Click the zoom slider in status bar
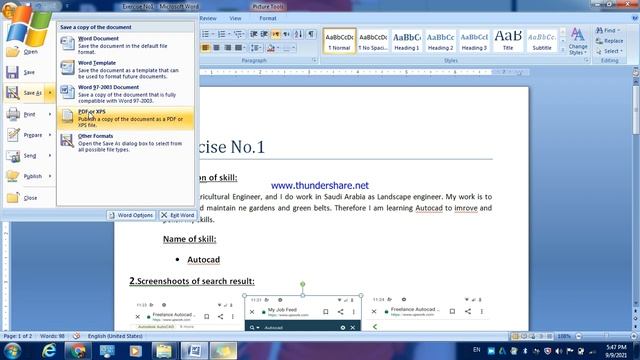640x360 pixels. tap(606, 336)
